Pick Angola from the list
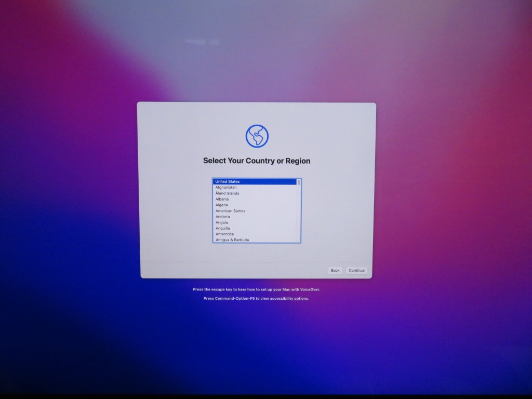The width and height of the screenshot is (532, 399). click(x=255, y=222)
